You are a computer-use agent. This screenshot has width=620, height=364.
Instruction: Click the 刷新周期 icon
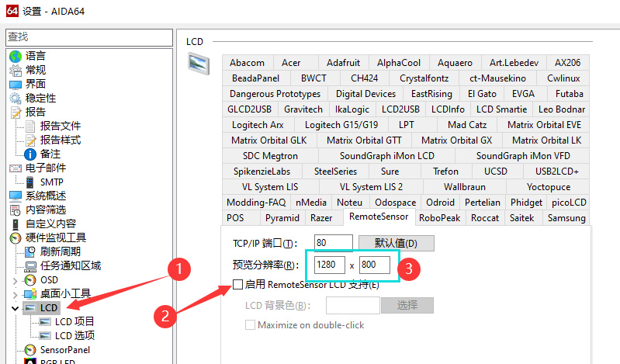[30, 252]
